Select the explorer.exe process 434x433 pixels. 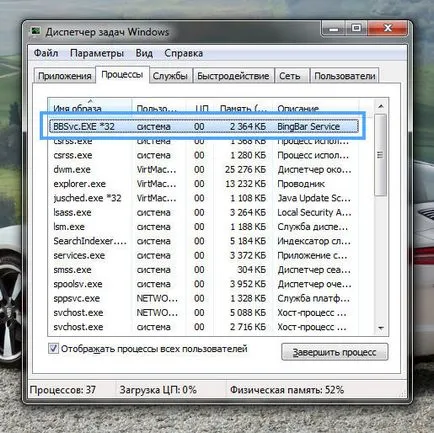[204, 184]
